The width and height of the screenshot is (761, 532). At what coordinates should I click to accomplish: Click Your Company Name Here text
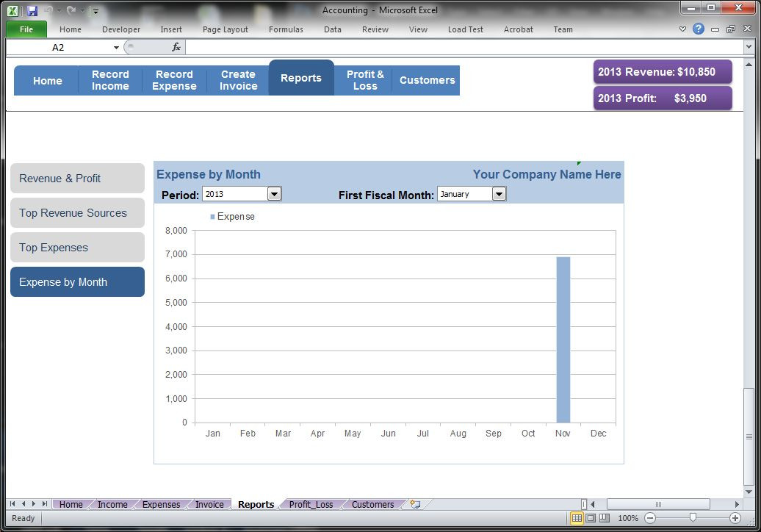[547, 174]
